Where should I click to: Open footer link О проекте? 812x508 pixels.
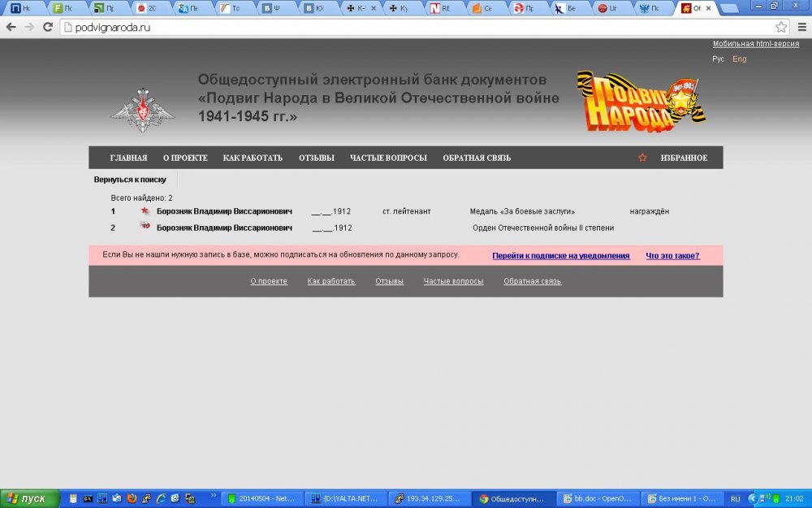(269, 281)
